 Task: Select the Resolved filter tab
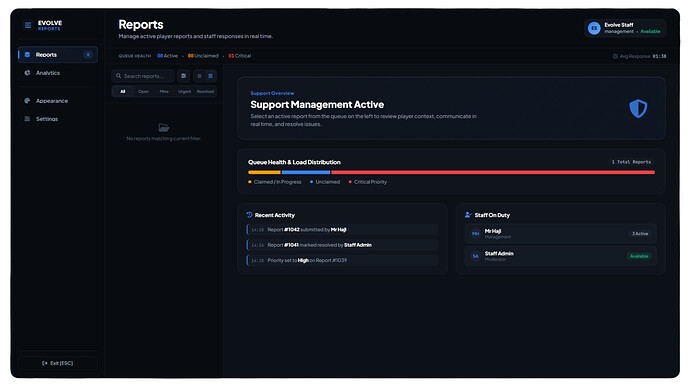point(205,92)
